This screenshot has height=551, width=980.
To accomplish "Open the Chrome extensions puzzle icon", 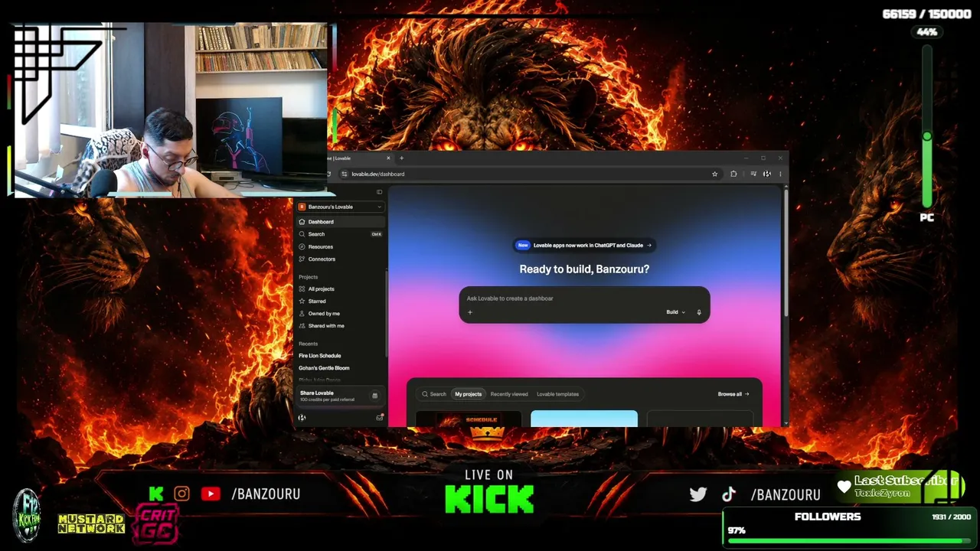I will [x=733, y=174].
